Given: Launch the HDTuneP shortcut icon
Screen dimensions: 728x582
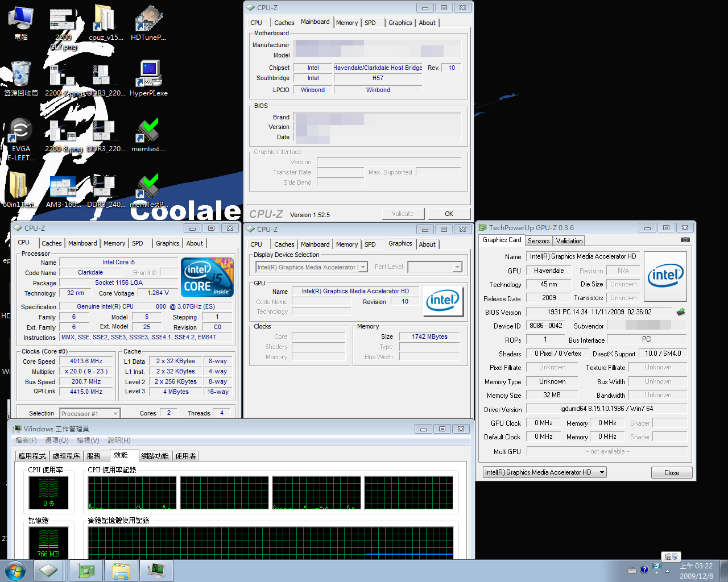Looking at the screenshot, I should click(x=148, y=23).
